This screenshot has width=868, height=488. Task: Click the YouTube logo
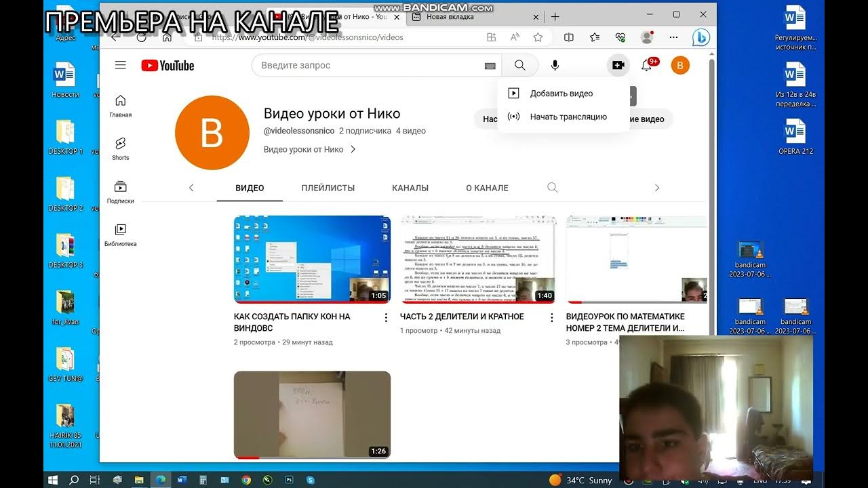pos(167,66)
